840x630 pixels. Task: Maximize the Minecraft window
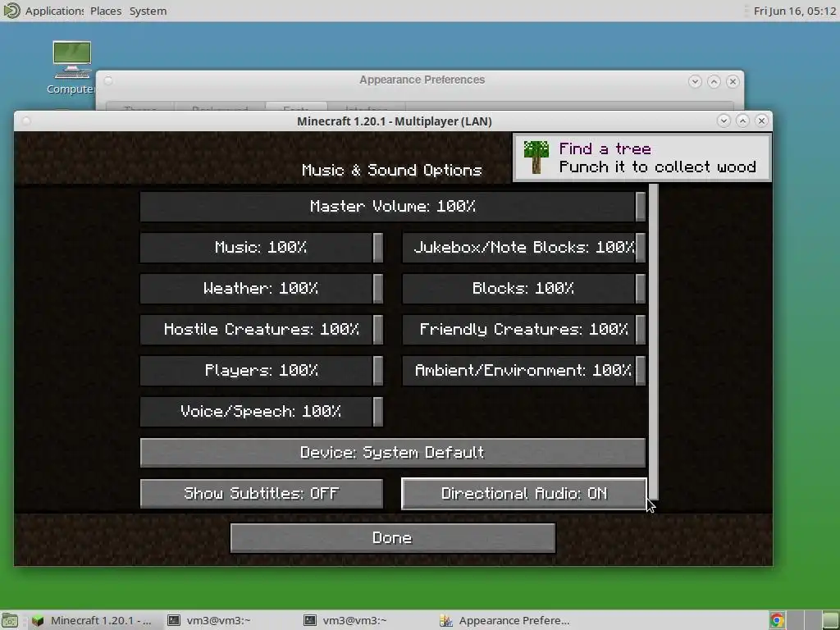point(742,121)
